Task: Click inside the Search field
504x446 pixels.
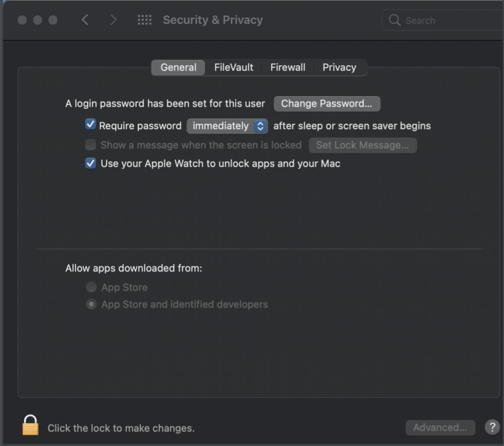Action: [x=447, y=21]
